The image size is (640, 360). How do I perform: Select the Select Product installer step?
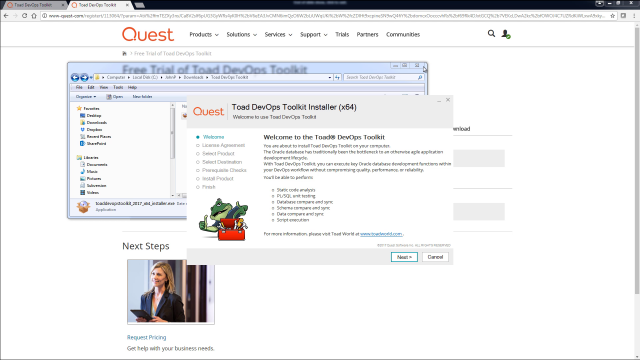(x=218, y=154)
